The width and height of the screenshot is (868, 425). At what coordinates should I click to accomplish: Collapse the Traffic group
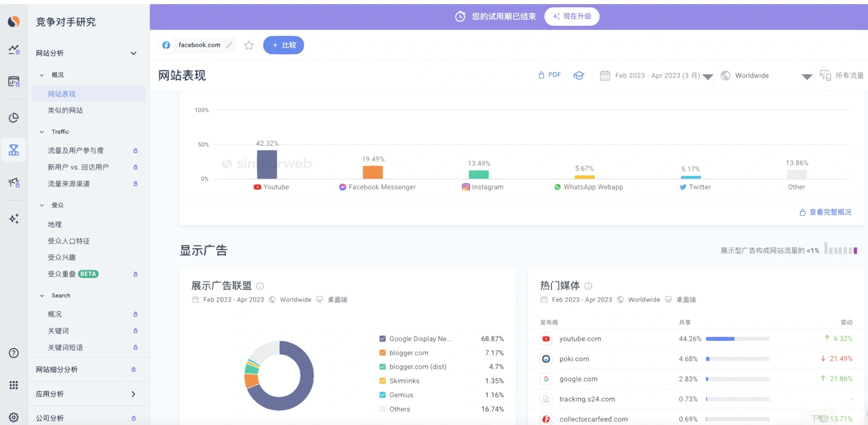[x=42, y=132]
